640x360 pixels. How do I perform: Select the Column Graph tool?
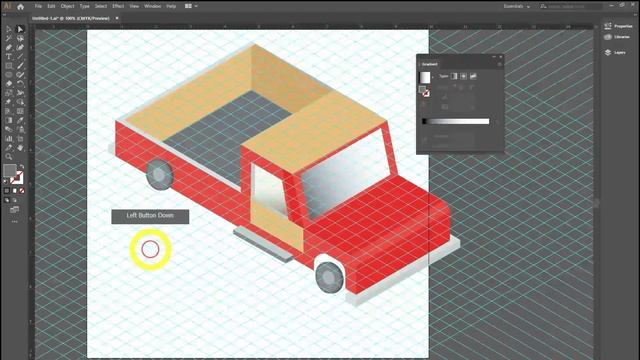pyautogui.click(x=9, y=139)
